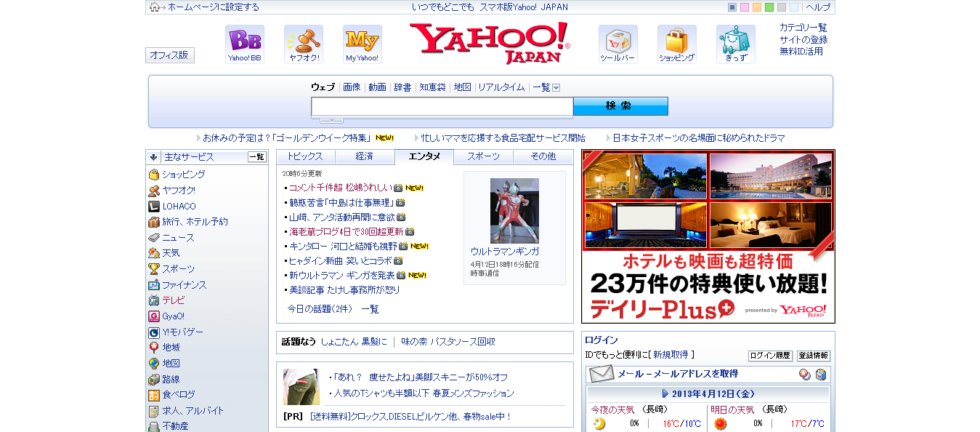The image size is (980, 432).
Task: Click into the web search text field
Action: click(x=442, y=107)
